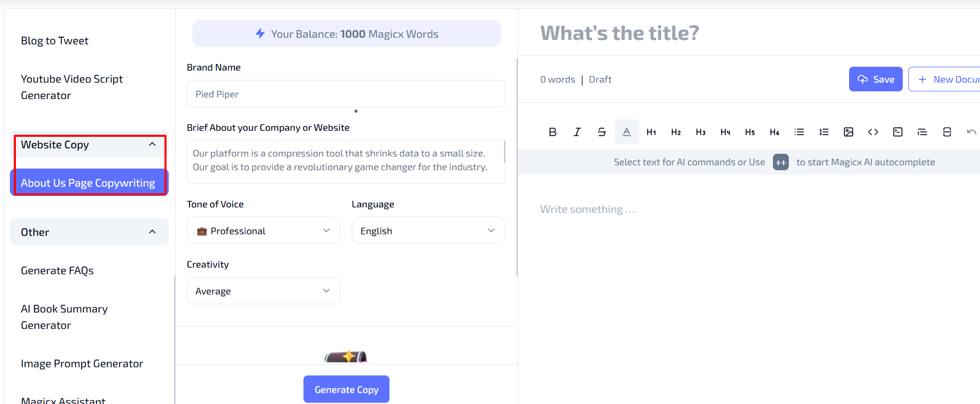
Task: Apply Heading 4 style
Action: tap(725, 132)
